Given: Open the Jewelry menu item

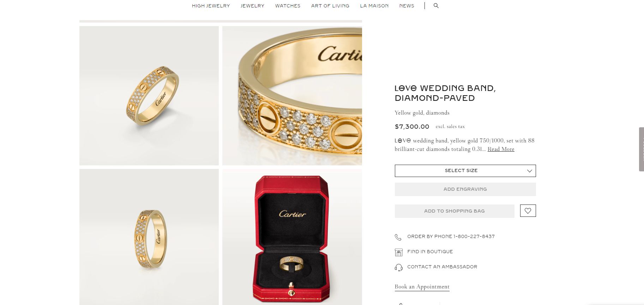Looking at the screenshot, I should pyautogui.click(x=252, y=6).
